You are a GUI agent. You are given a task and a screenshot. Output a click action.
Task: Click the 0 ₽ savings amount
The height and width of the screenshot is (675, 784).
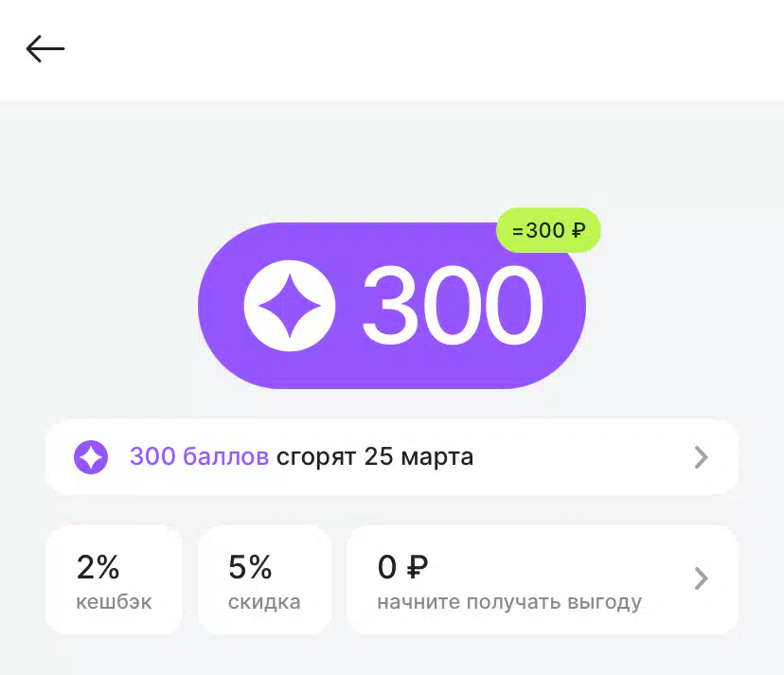click(403, 567)
